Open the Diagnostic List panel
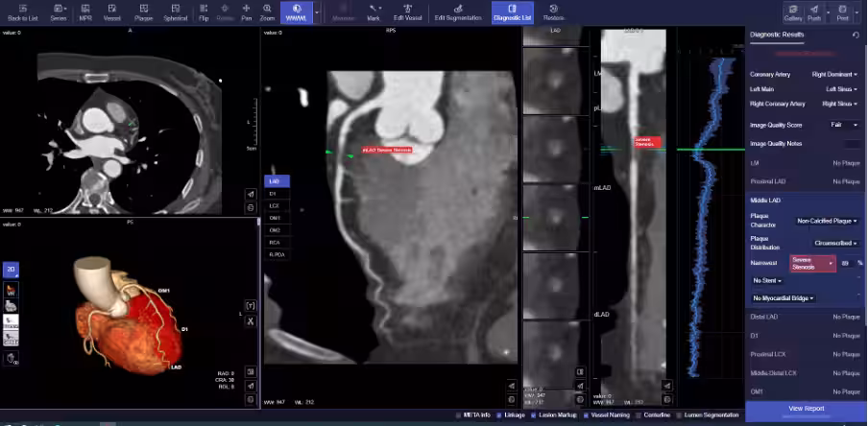Viewport: 868px width, 426px height. click(x=512, y=12)
